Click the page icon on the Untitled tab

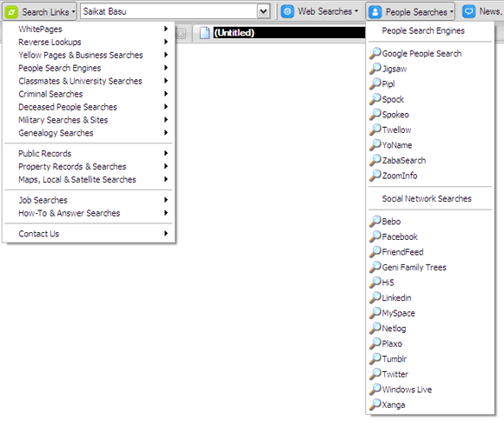click(204, 33)
